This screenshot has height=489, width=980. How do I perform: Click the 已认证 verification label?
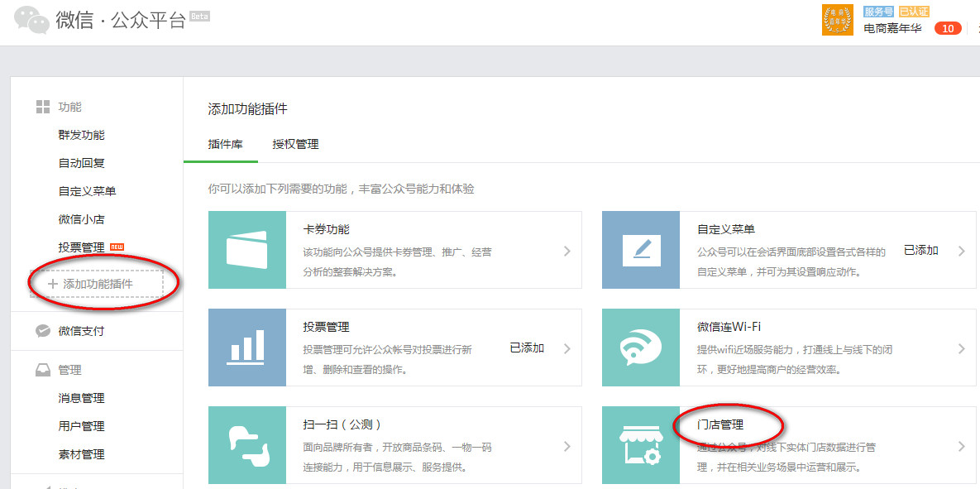pos(914,12)
